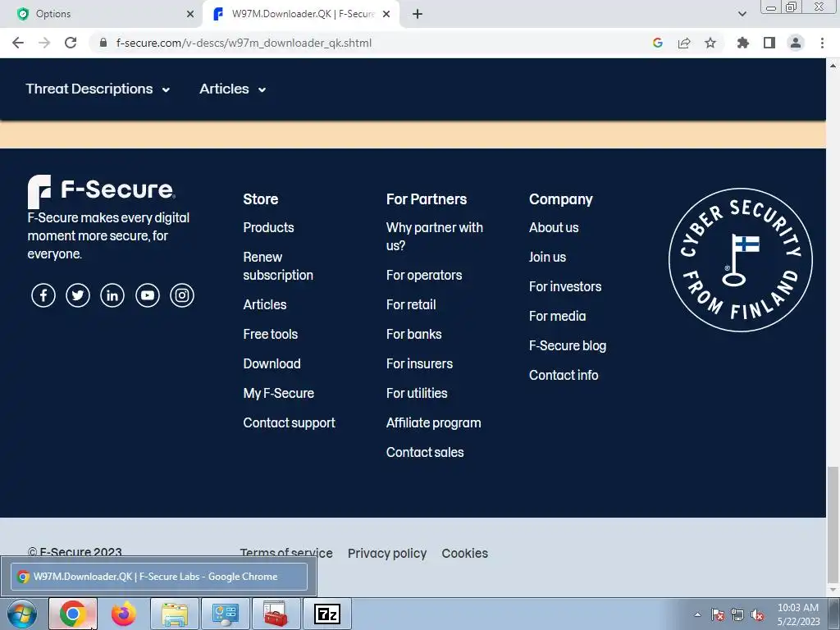Open the Chrome profile avatar
The width and height of the screenshot is (840, 630).
[x=796, y=43]
